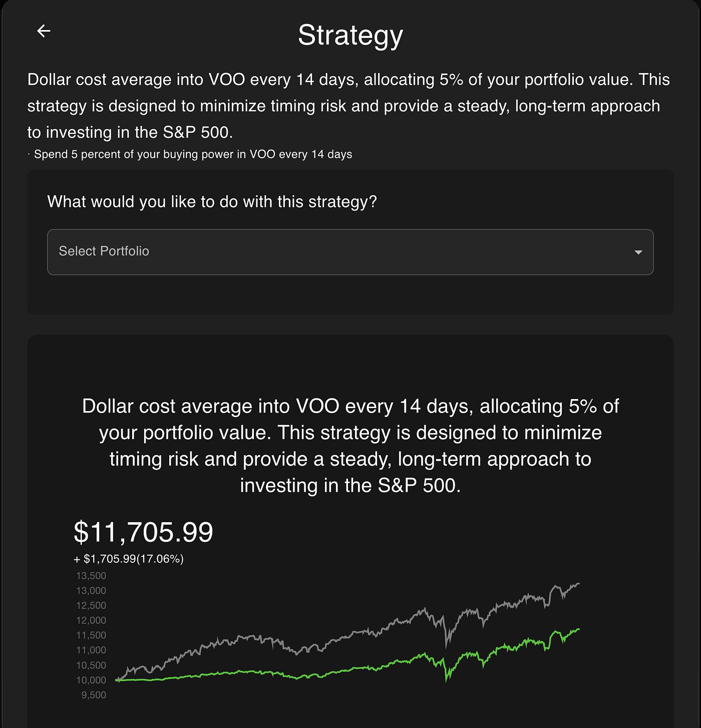Open the Select Portfolio dropdown
This screenshot has height=728, width=701.
point(350,252)
